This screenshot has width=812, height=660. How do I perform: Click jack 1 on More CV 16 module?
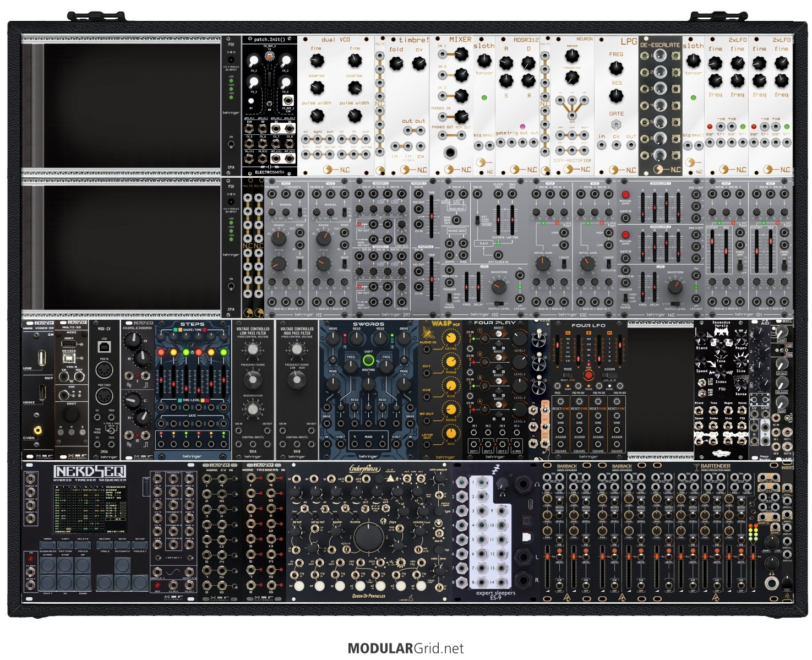click(x=208, y=479)
